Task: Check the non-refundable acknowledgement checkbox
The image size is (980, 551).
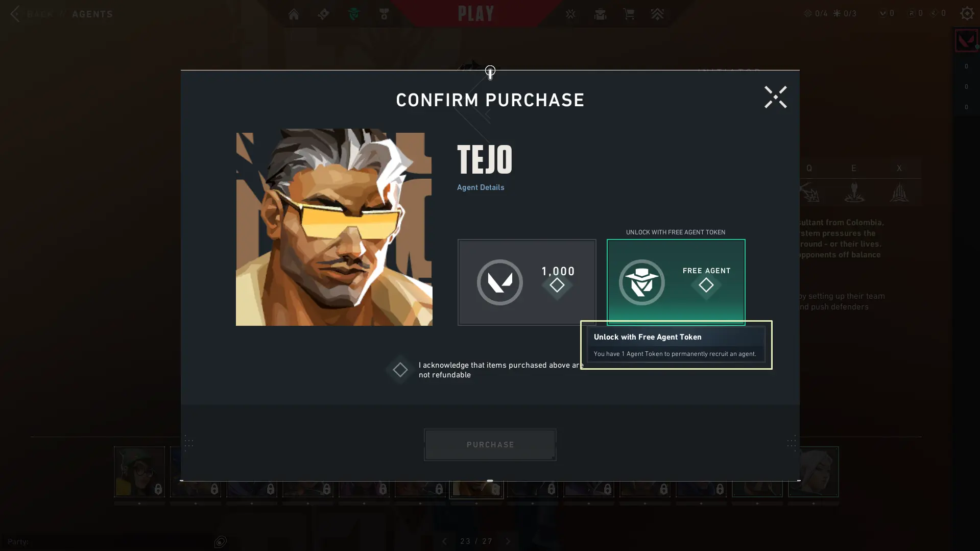Action: tap(400, 370)
